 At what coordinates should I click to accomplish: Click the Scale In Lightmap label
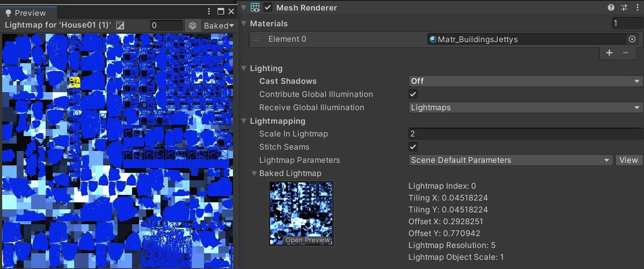pyautogui.click(x=293, y=133)
